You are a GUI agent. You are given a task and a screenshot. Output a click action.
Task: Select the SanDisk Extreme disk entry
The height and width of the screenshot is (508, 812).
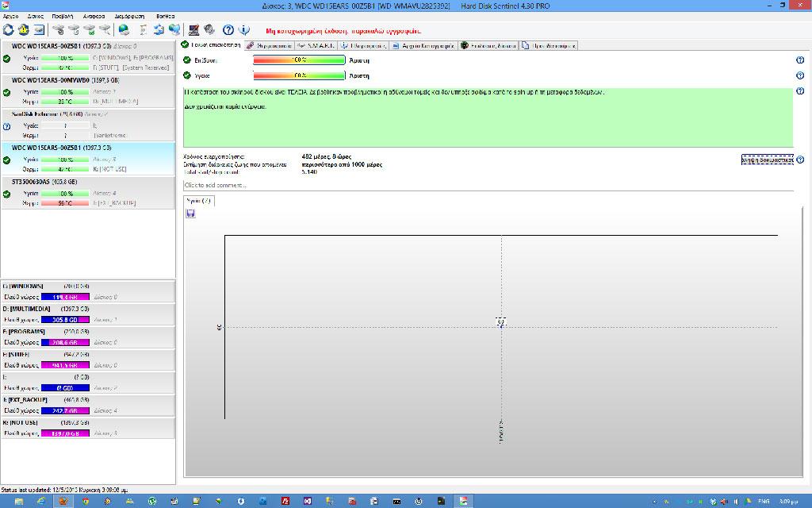click(88, 125)
